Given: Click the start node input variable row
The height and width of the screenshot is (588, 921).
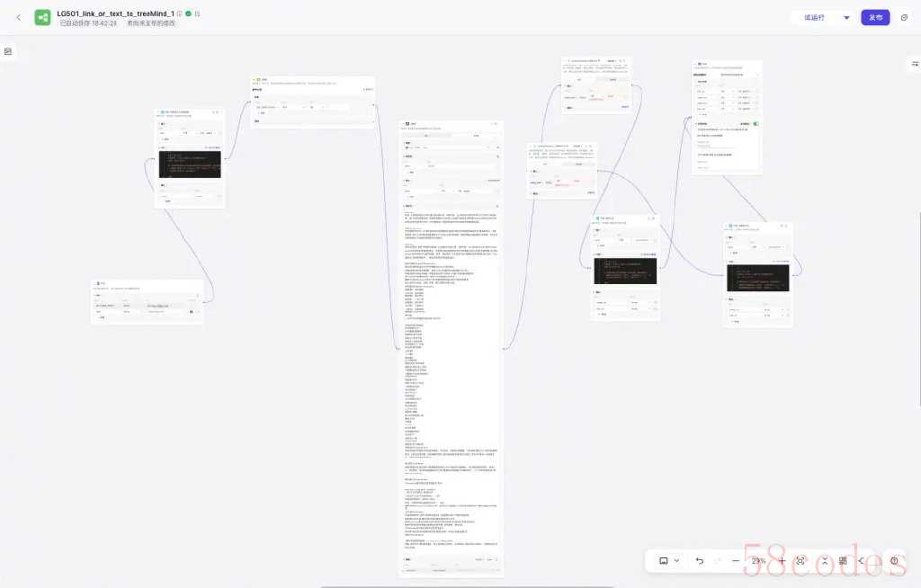Looking at the screenshot, I should [147, 306].
